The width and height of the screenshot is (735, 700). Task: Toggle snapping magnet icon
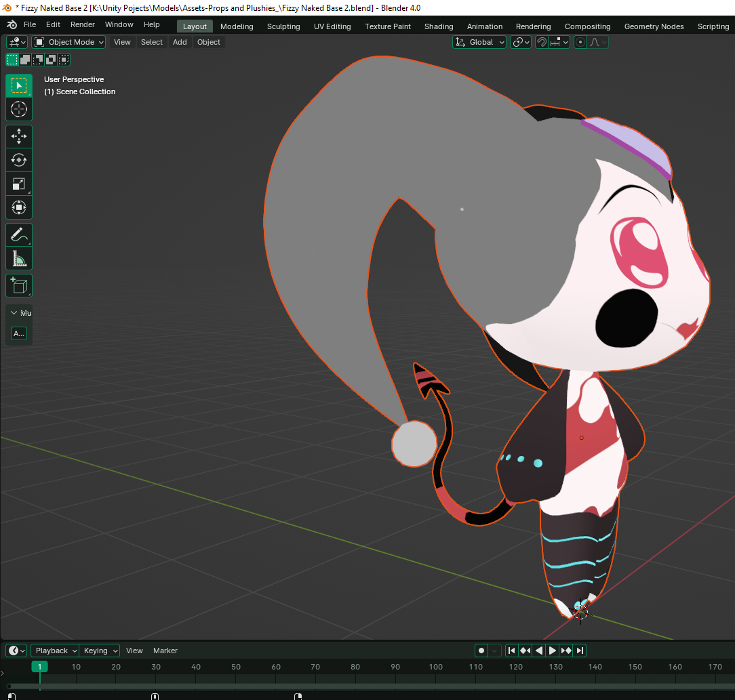point(542,42)
